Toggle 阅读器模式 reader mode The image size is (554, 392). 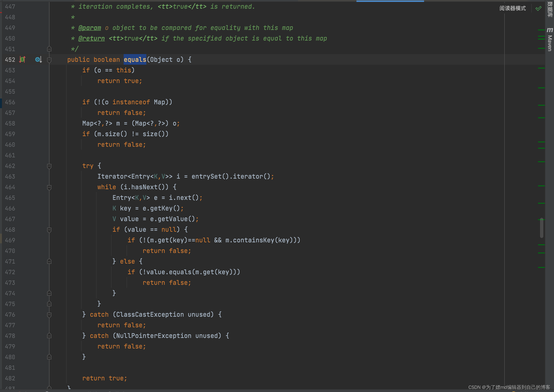pos(512,8)
